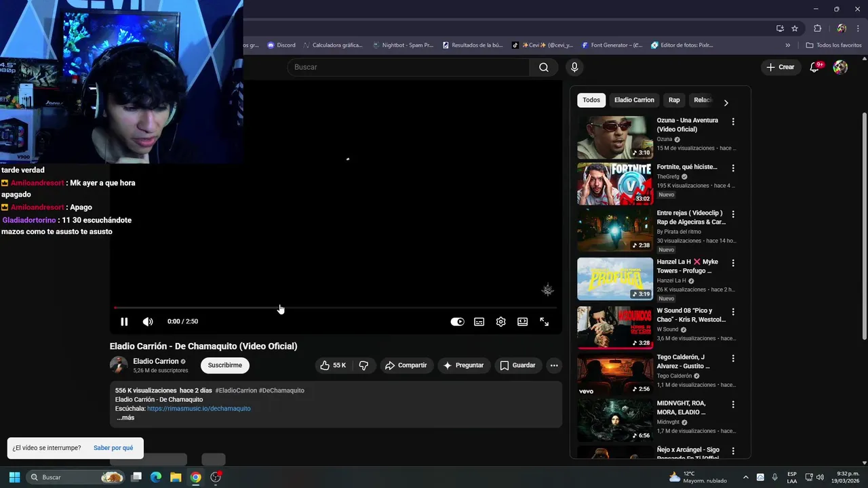Open the Editor de fotos Pixlr bookmark
868x488 pixels.
click(x=682, y=45)
